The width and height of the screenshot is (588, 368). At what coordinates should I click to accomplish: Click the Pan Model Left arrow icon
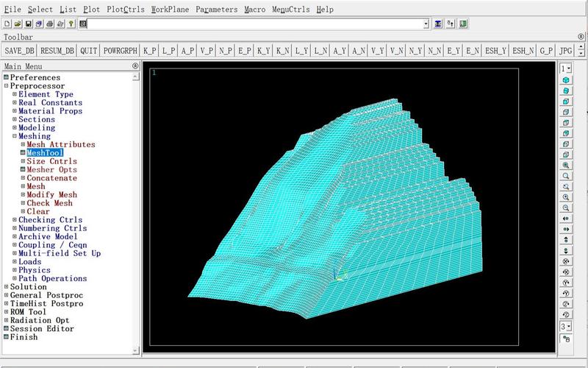point(566,219)
